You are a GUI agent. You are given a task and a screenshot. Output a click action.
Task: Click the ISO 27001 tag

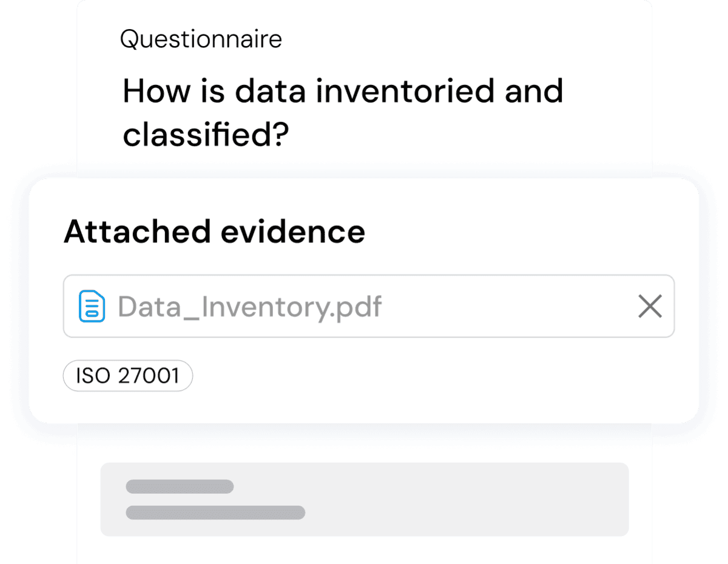click(128, 376)
